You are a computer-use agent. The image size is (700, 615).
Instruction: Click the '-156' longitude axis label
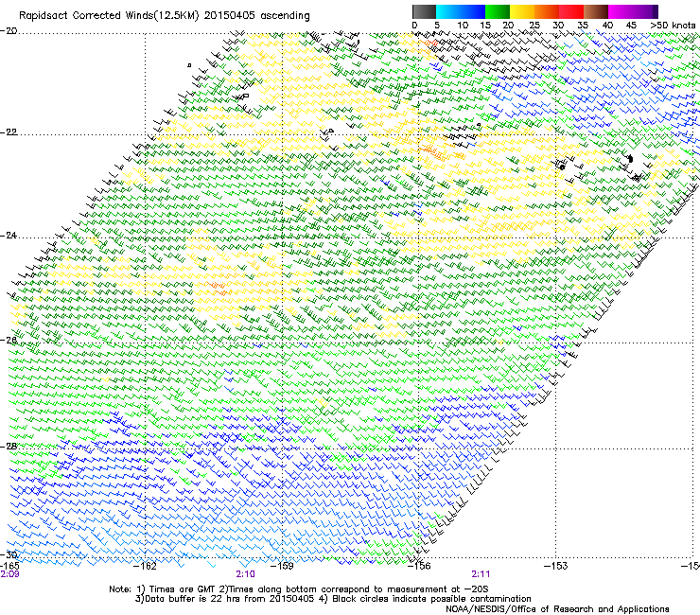(x=419, y=567)
